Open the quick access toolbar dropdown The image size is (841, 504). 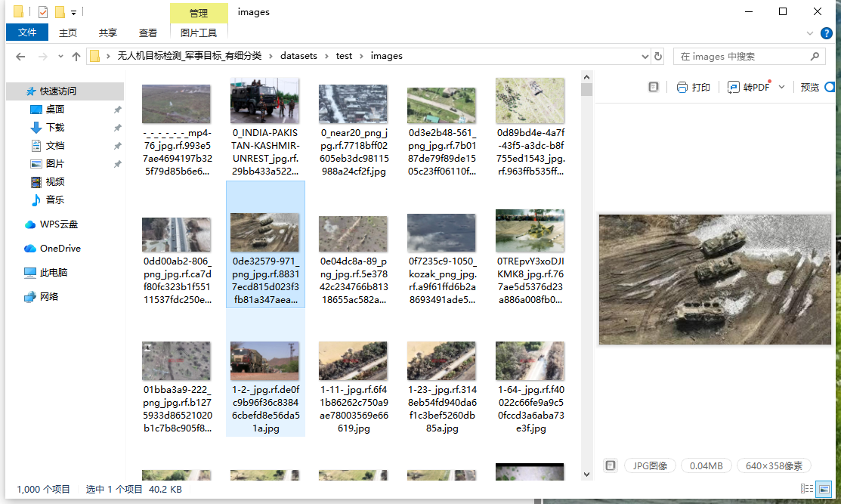click(73, 12)
